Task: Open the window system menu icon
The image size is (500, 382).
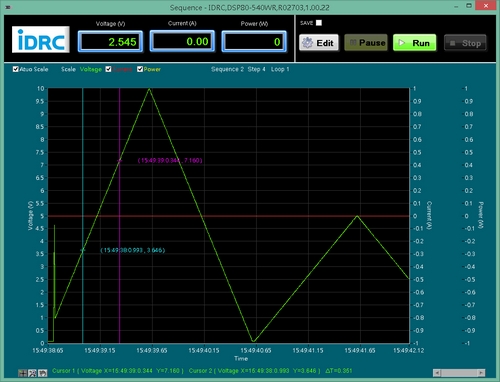Action: click(x=8, y=7)
